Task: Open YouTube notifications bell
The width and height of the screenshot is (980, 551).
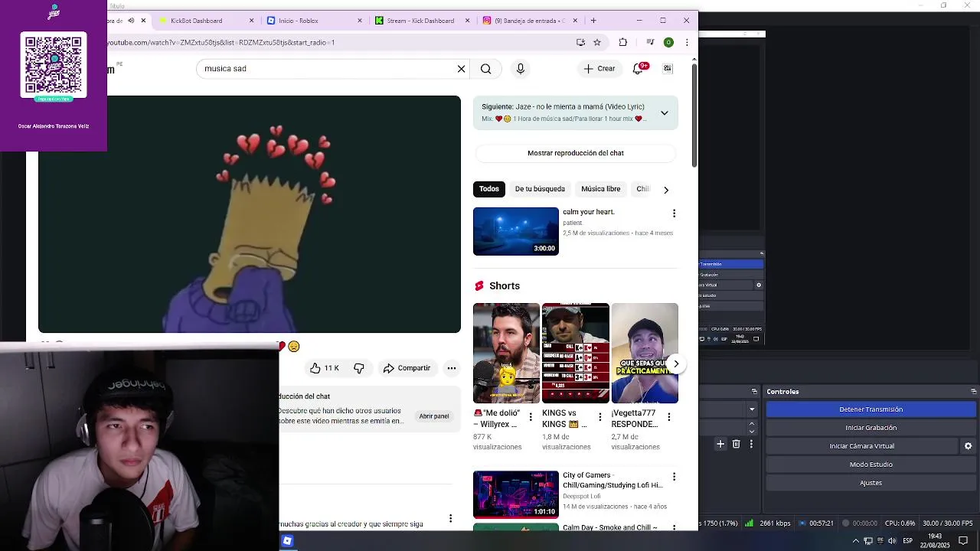Action: [638, 69]
